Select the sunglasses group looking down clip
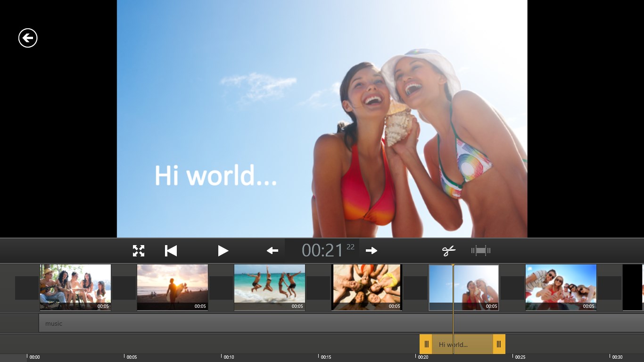Image resolution: width=644 pixels, height=362 pixels. click(x=561, y=287)
